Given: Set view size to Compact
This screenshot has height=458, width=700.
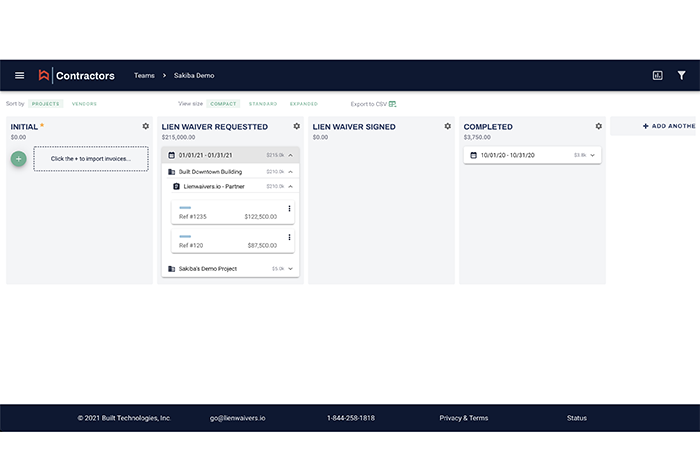Looking at the screenshot, I should pyautogui.click(x=223, y=104).
